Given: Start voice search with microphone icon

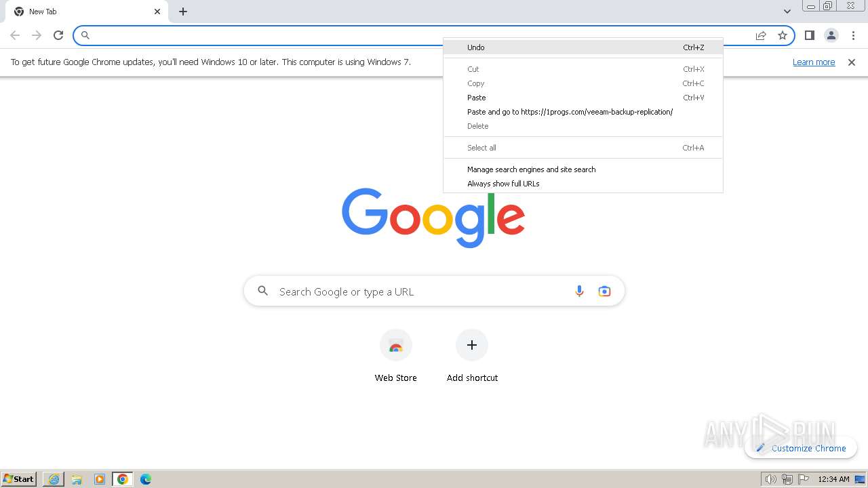Looking at the screenshot, I should tap(579, 291).
